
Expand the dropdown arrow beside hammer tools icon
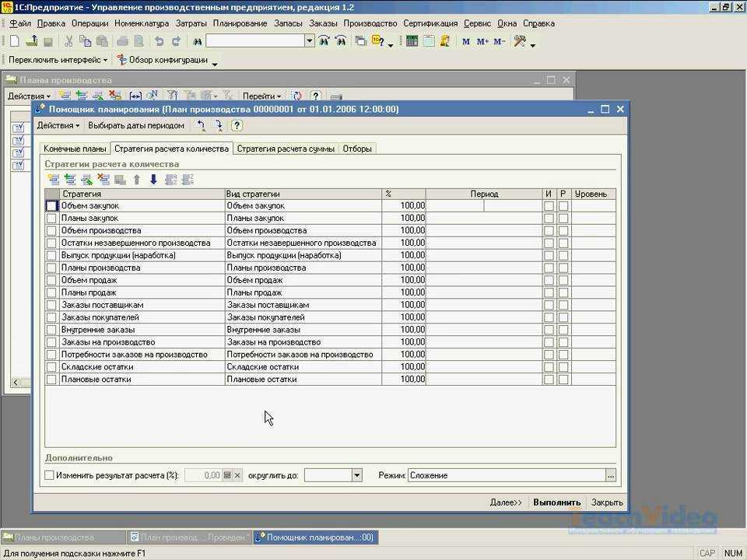(x=532, y=45)
